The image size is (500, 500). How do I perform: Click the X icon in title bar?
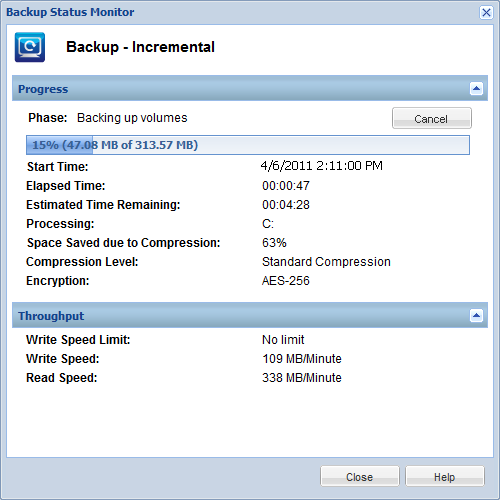(486, 13)
